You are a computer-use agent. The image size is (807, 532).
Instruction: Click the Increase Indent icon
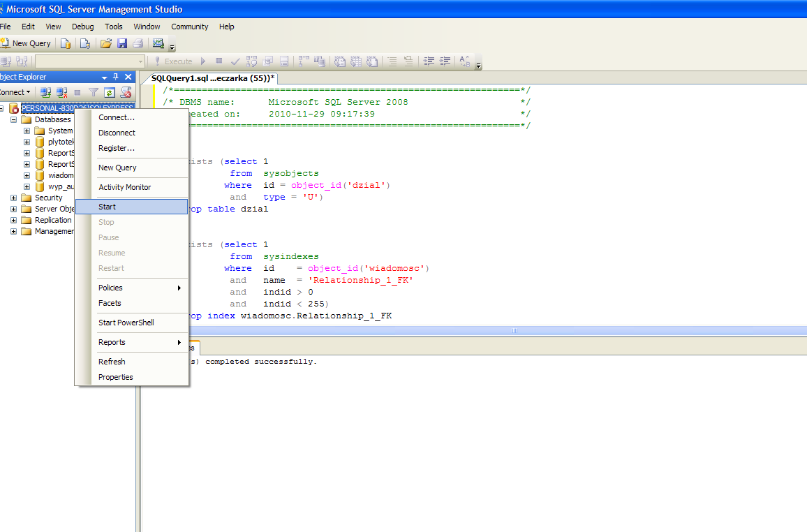[445, 61]
